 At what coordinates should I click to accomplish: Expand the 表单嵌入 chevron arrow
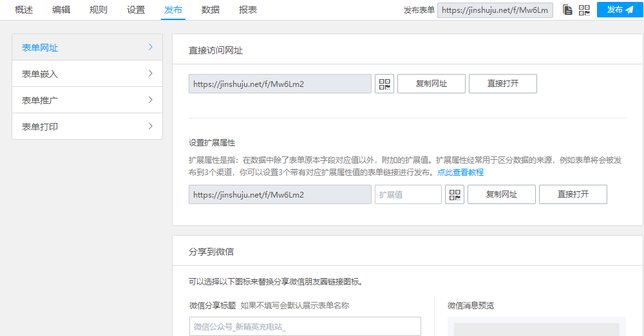click(x=150, y=73)
